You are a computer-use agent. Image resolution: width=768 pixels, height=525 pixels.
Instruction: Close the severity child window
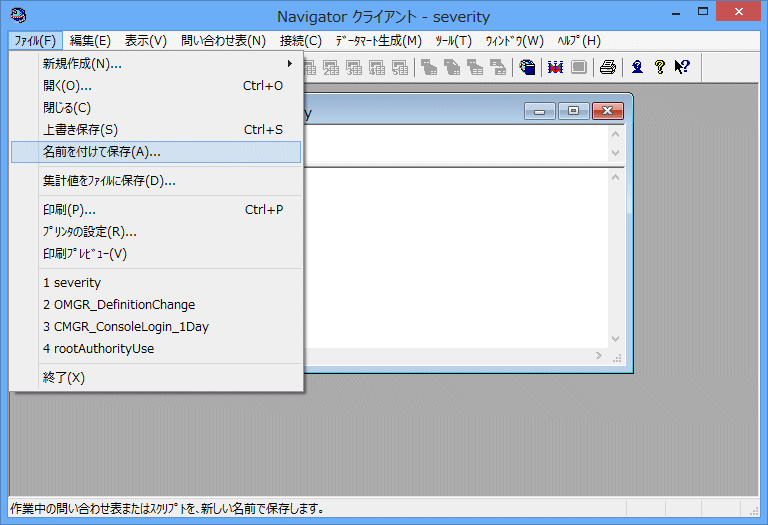tap(607, 111)
